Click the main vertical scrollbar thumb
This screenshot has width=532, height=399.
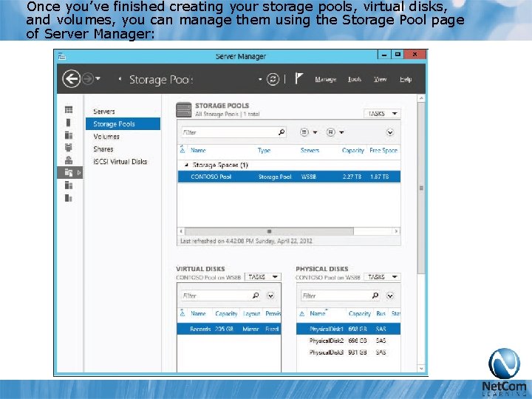coord(421,188)
